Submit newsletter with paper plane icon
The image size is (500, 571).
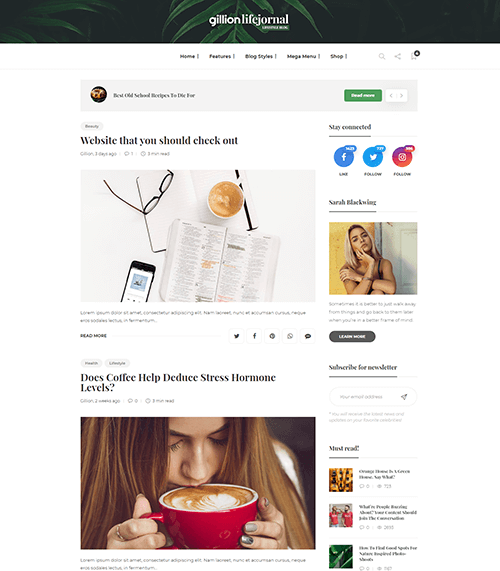point(404,397)
